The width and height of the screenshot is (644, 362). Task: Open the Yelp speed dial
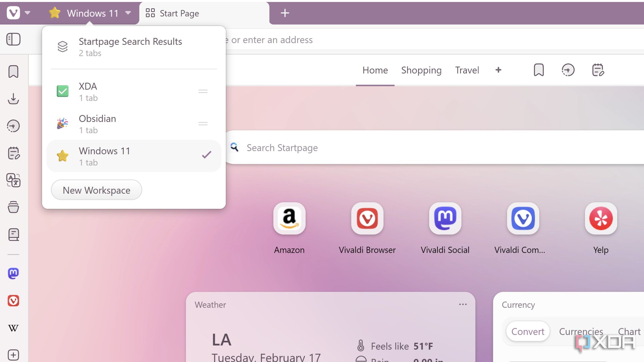pos(601,218)
